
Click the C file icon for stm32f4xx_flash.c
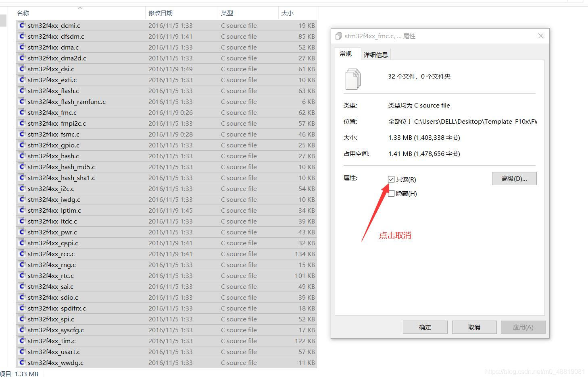22,90
